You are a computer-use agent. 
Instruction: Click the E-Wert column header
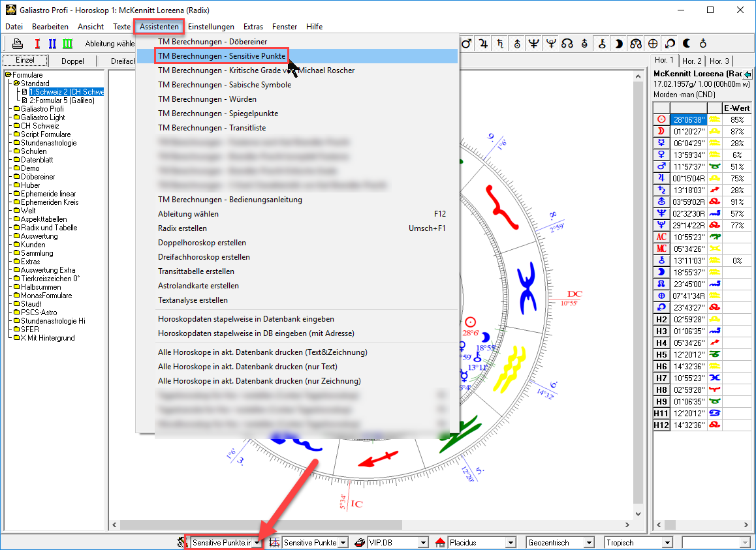[736, 108]
